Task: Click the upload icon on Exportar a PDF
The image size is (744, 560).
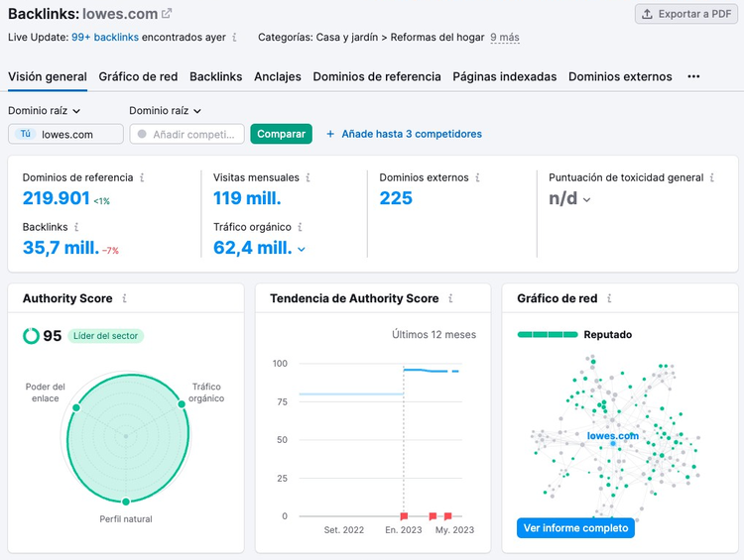Action: point(647,14)
